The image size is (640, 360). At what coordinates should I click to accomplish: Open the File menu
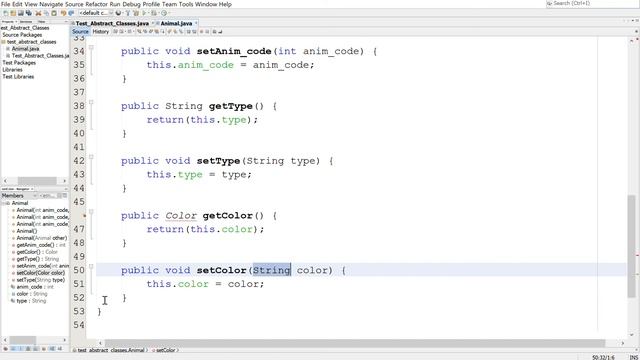tap(6, 4)
